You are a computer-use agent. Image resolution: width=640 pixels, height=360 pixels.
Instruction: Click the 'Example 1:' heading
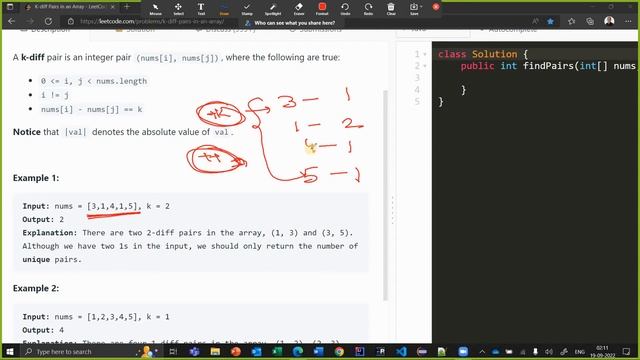click(36, 178)
